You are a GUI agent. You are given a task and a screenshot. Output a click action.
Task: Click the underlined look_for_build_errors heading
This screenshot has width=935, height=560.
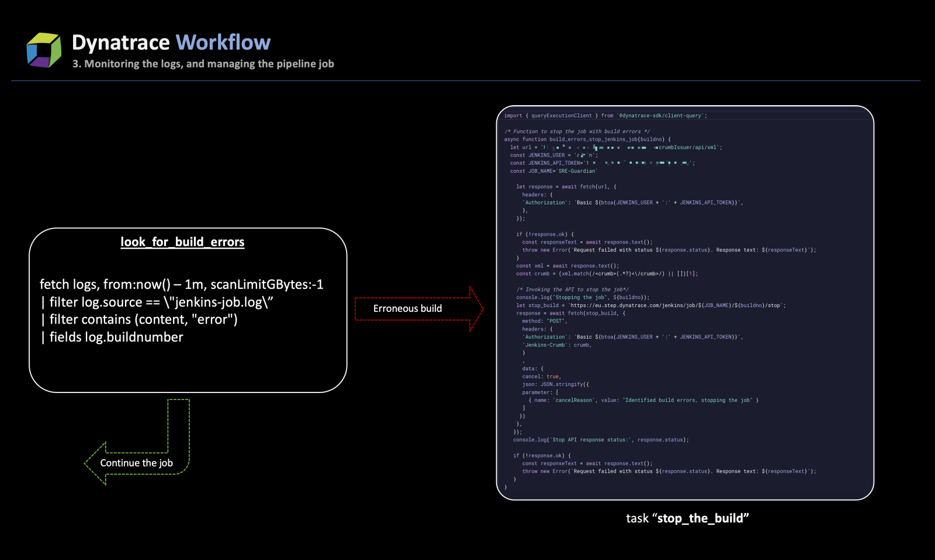click(x=182, y=241)
